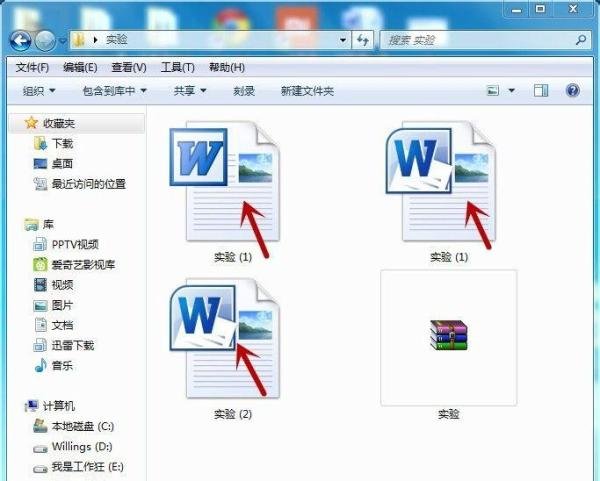
Task: Click the change view icon button
Action: (x=492, y=91)
